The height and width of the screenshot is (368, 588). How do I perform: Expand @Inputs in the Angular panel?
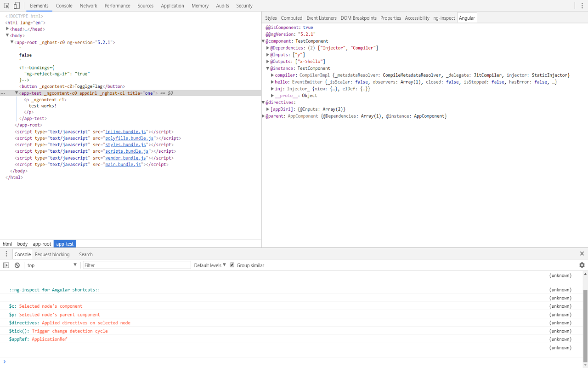pyautogui.click(x=268, y=54)
